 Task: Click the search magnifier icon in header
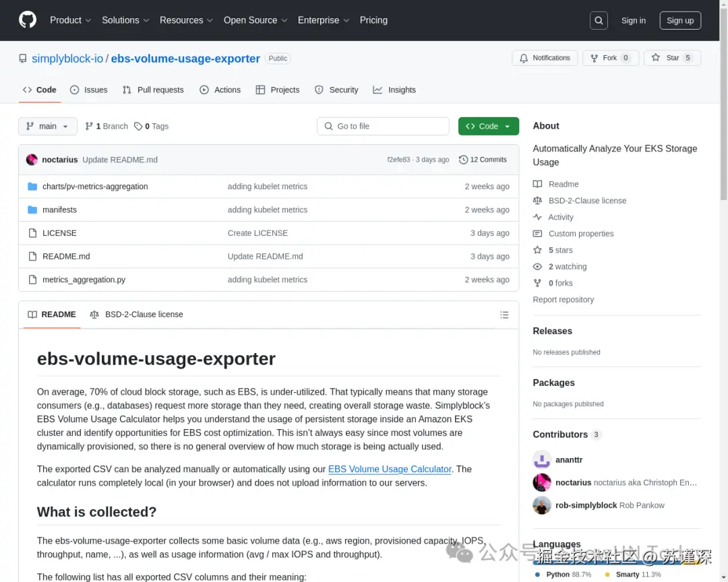(599, 20)
